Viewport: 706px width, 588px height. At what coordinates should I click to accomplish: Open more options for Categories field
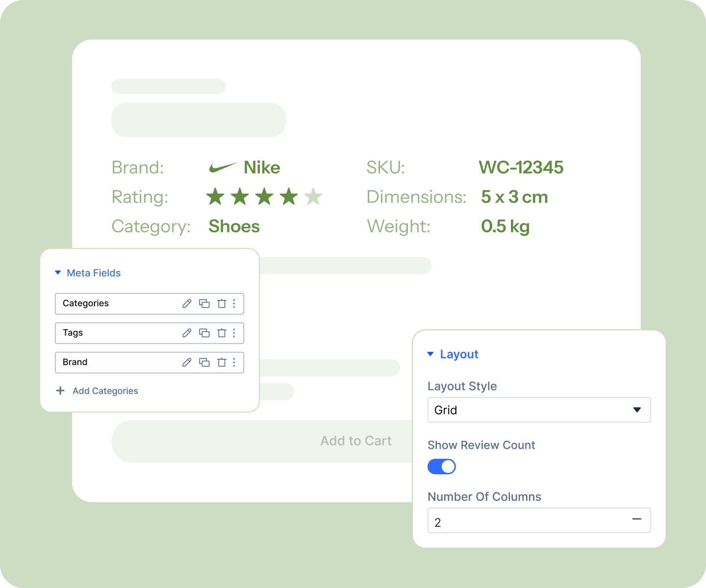pyautogui.click(x=234, y=304)
